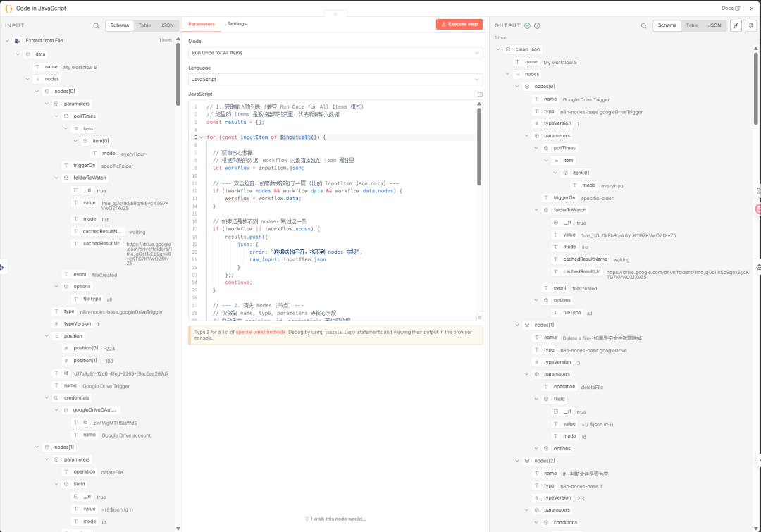
Task: Select the Parameters tab
Action: point(202,24)
